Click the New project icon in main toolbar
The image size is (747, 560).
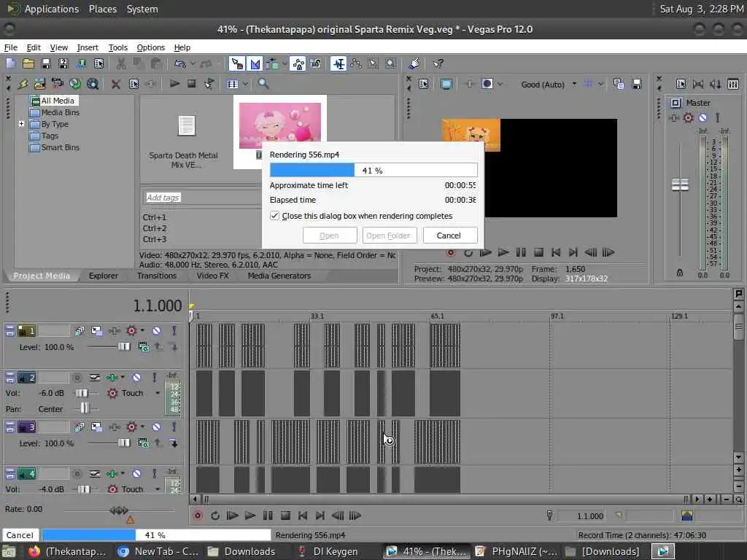pos(10,63)
